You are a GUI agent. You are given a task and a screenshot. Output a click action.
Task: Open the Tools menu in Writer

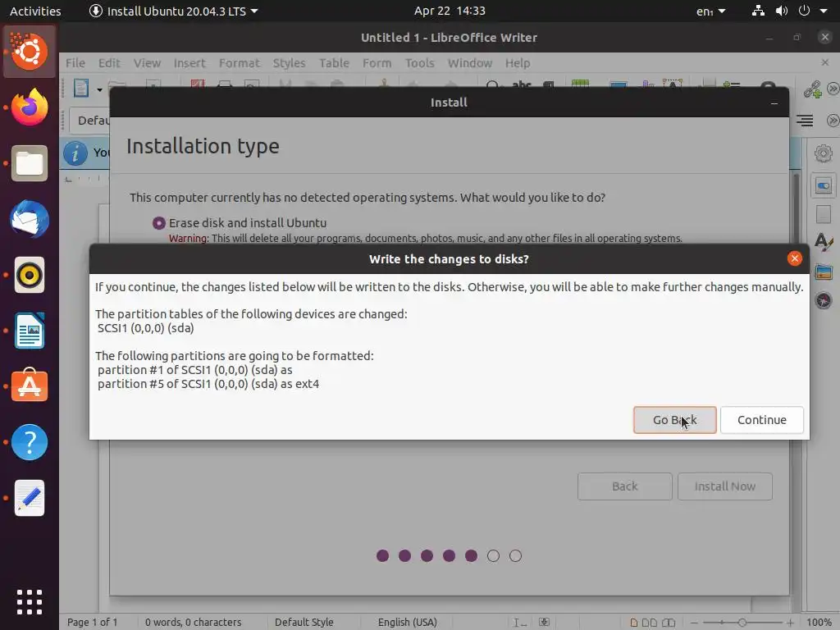coord(419,62)
